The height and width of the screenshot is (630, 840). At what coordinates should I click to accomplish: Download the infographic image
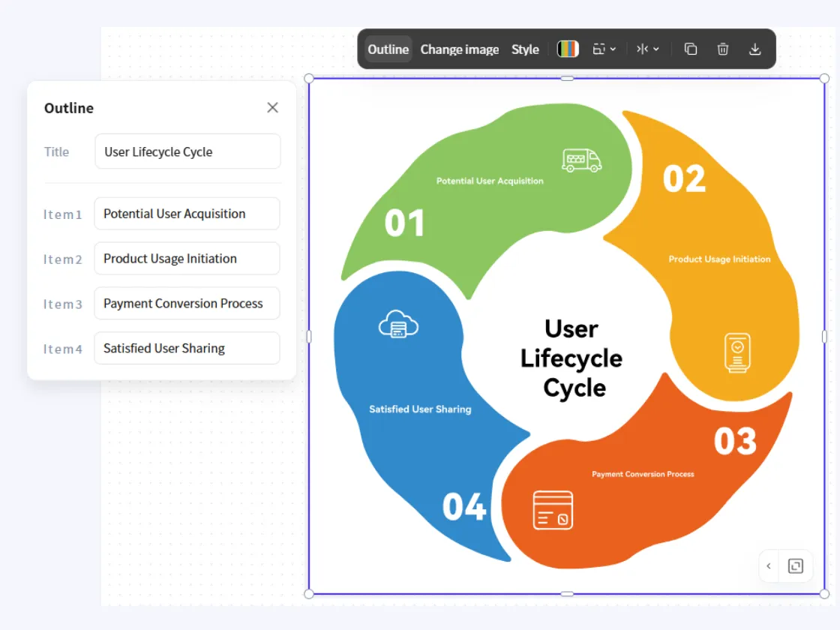(754, 49)
